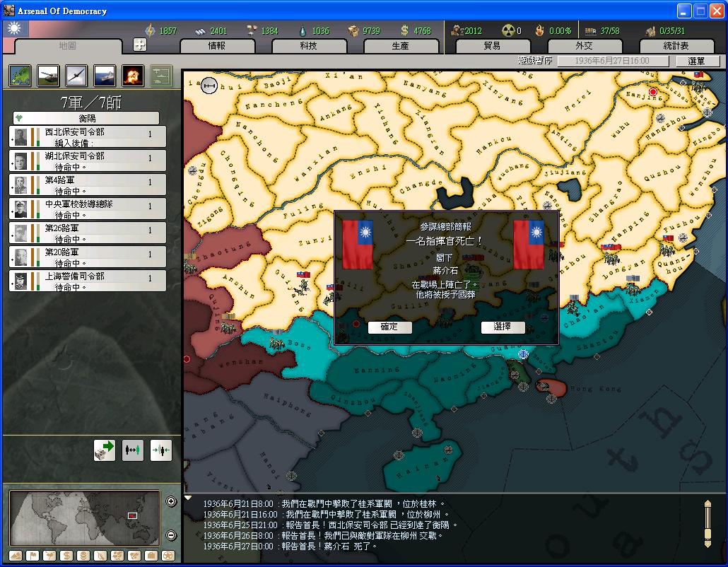The width and height of the screenshot is (728, 567).
Task: Select unit 第20路軍
Action: point(87,257)
